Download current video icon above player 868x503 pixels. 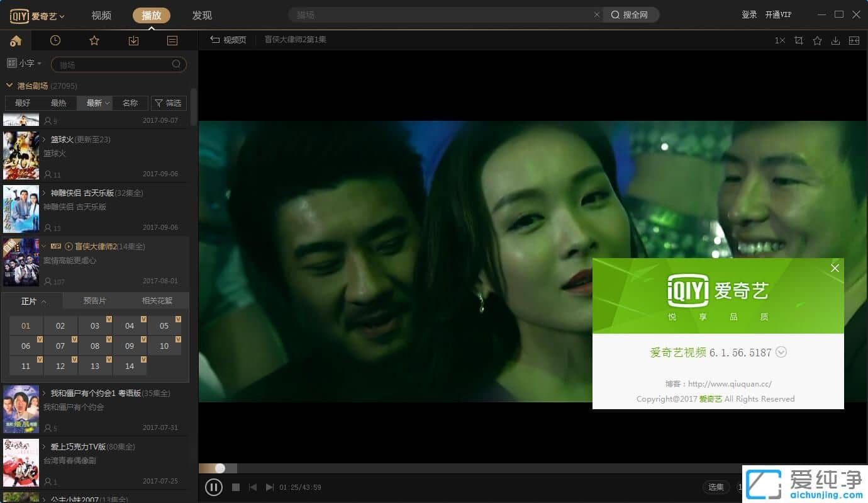click(x=835, y=40)
